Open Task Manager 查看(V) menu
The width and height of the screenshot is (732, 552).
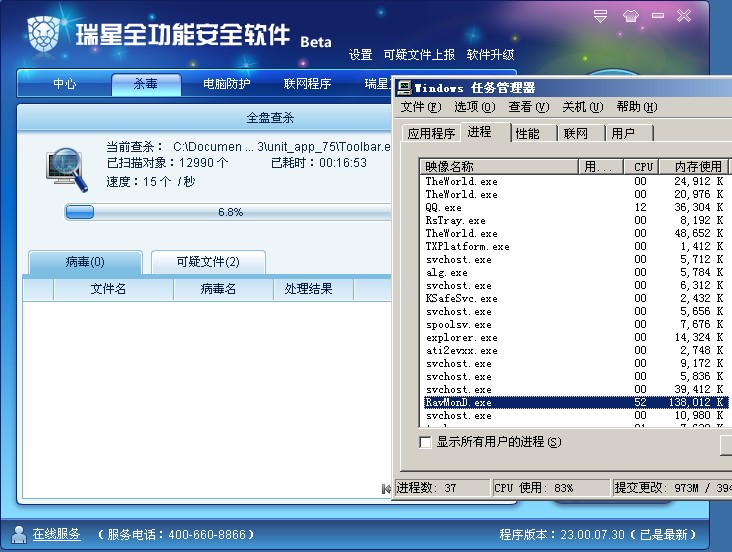(x=528, y=107)
